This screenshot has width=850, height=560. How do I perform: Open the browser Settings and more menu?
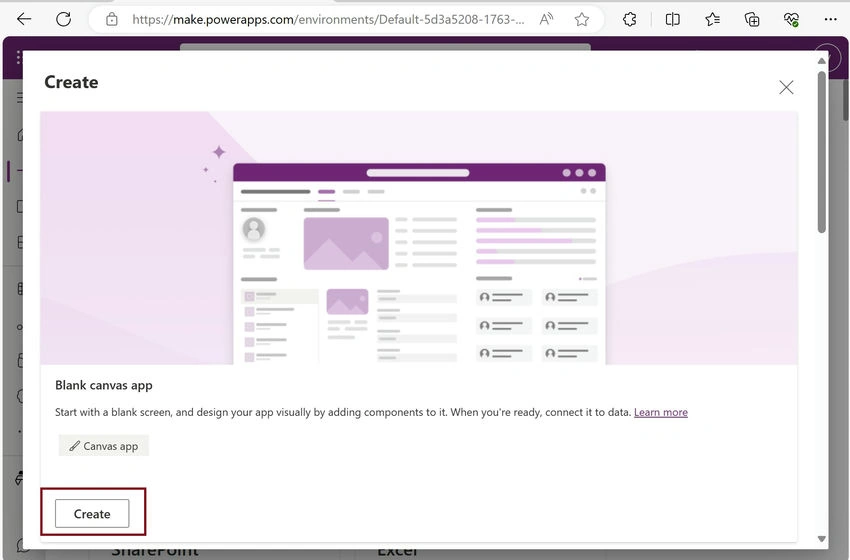tap(830, 20)
